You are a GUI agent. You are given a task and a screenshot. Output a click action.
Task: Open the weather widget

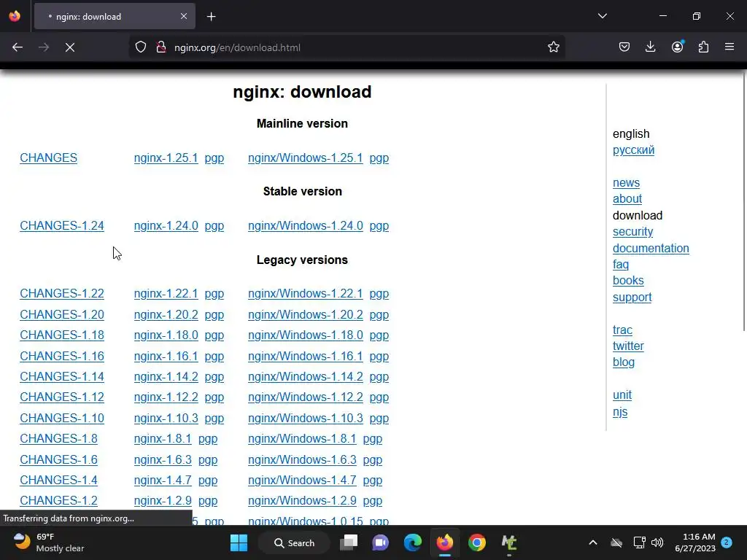[x=49, y=542]
